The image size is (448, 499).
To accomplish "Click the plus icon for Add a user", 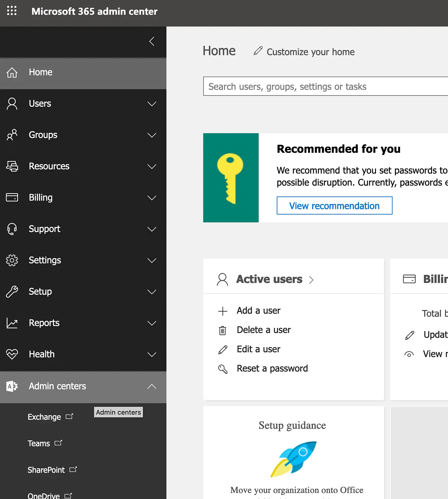I will coord(223,311).
